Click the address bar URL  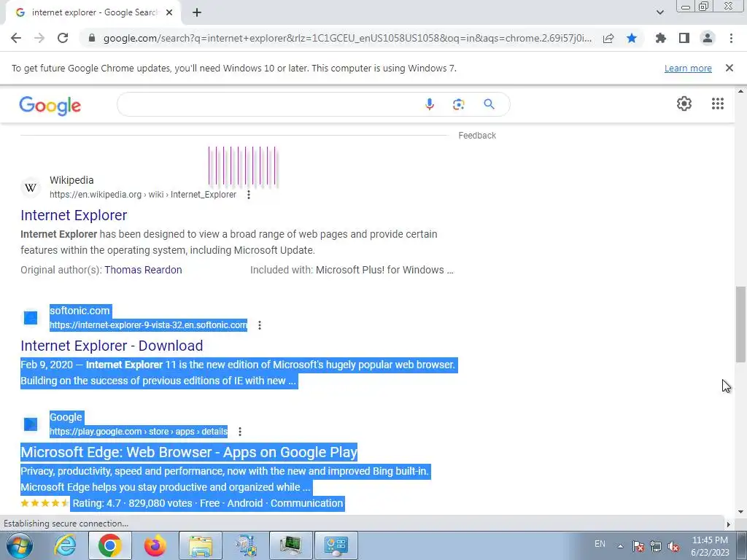[x=347, y=38]
